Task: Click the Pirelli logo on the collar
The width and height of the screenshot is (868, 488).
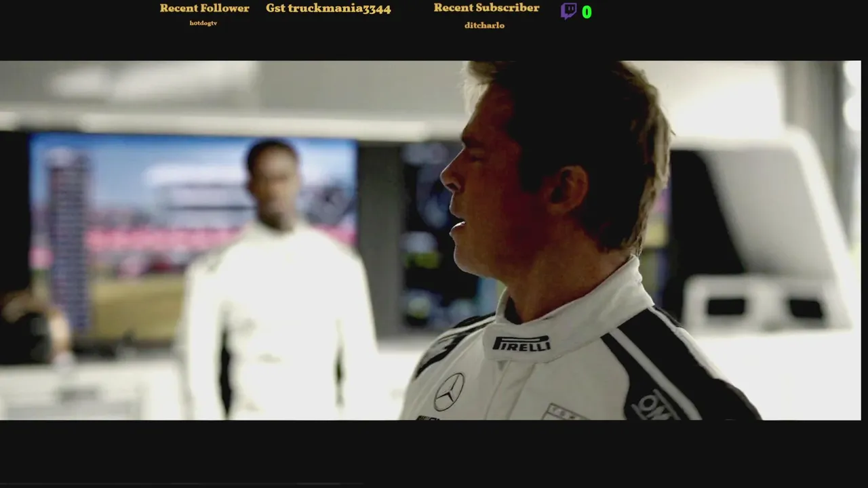Action: (x=521, y=344)
